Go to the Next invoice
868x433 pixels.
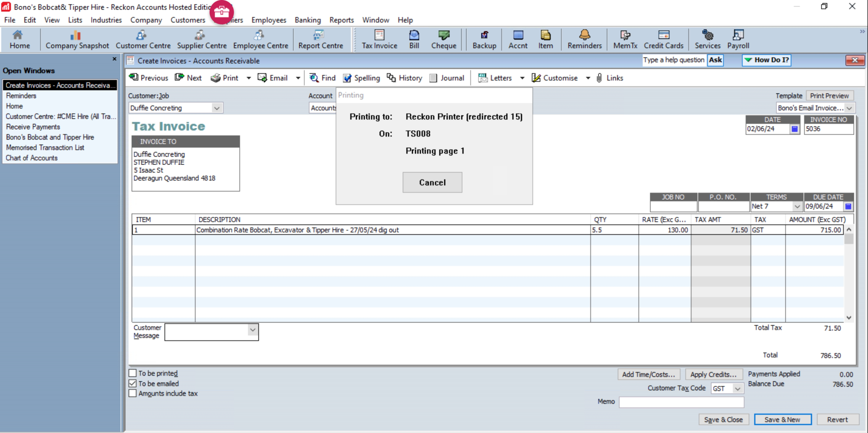188,78
